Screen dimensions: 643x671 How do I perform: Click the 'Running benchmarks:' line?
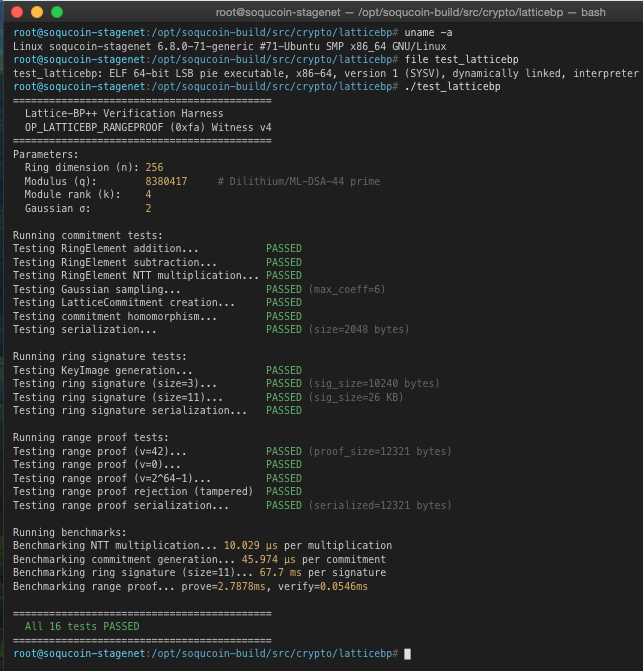(x=70, y=532)
